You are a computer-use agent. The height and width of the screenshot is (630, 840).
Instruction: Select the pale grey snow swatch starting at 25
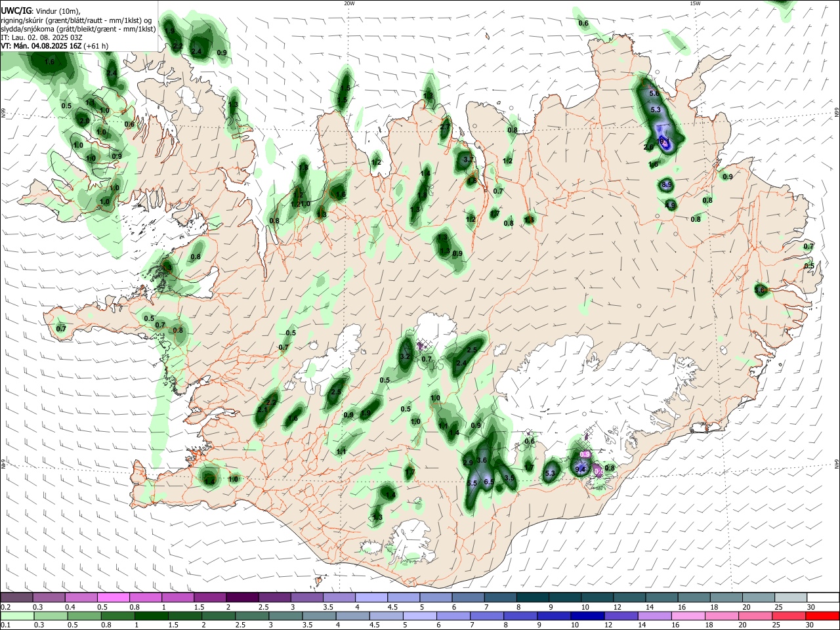pyautogui.click(x=790, y=597)
